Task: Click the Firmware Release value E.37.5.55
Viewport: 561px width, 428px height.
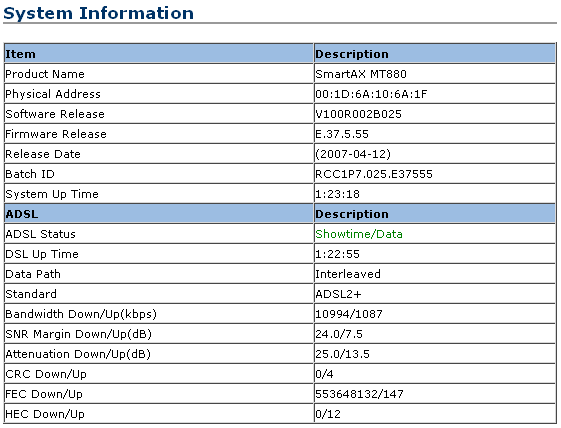Action: tap(342, 134)
